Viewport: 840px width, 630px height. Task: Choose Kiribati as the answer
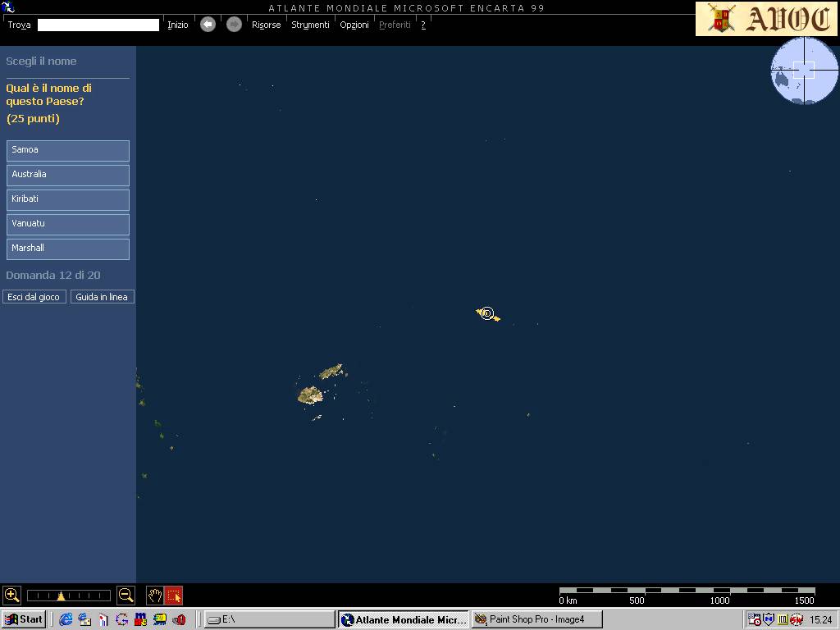tap(68, 200)
